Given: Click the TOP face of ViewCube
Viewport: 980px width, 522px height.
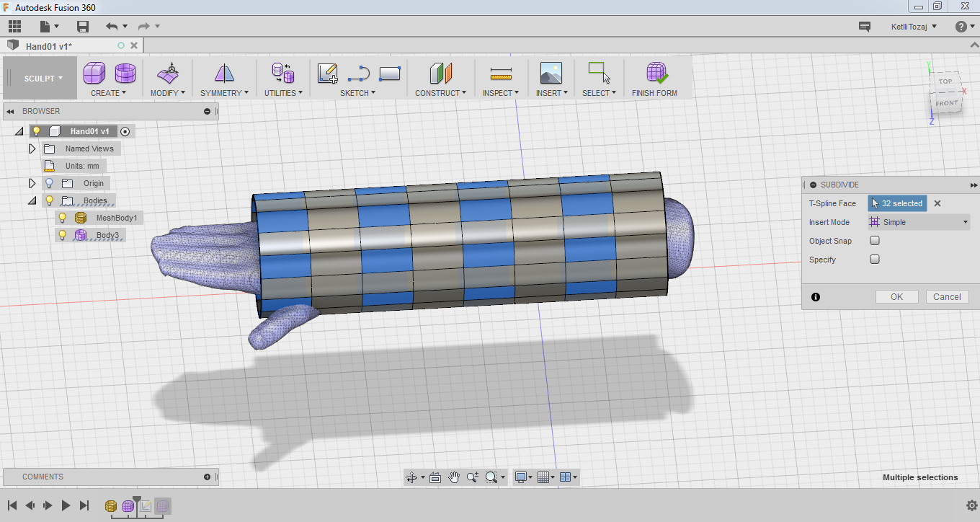Looking at the screenshot, I should [x=945, y=81].
